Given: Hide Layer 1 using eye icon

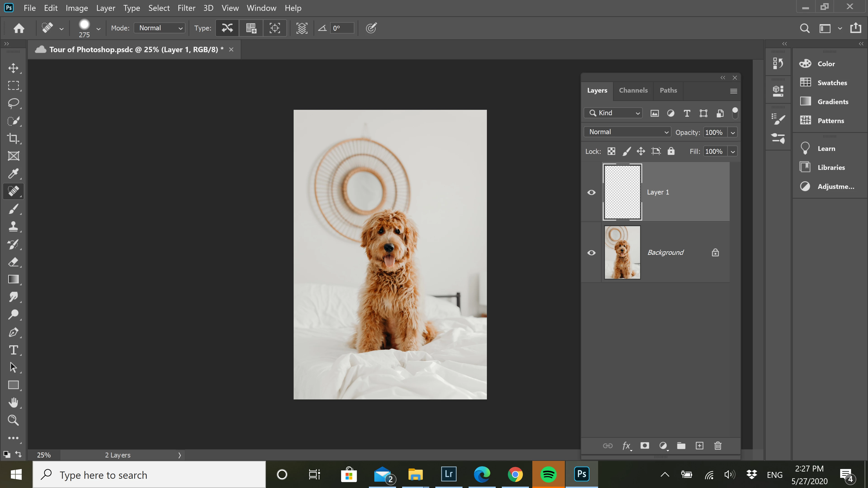Looking at the screenshot, I should point(591,192).
